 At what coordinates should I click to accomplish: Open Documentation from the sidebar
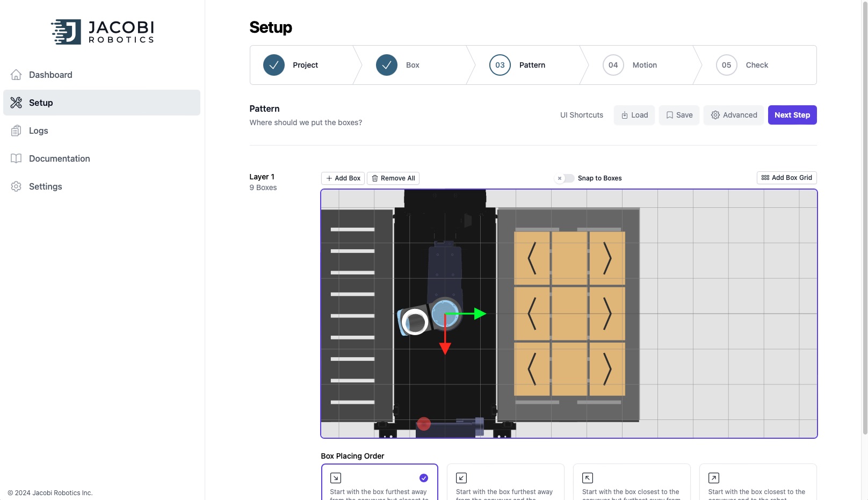[102, 158]
